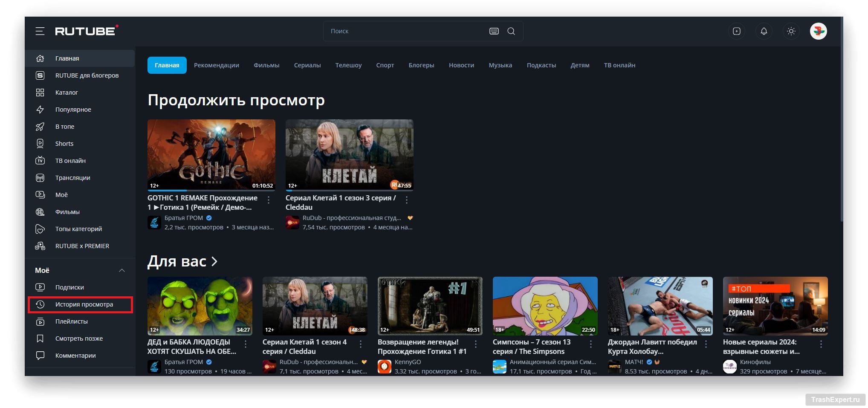Toggle the light/dark theme sun icon
The height and width of the screenshot is (408, 868).
click(791, 31)
